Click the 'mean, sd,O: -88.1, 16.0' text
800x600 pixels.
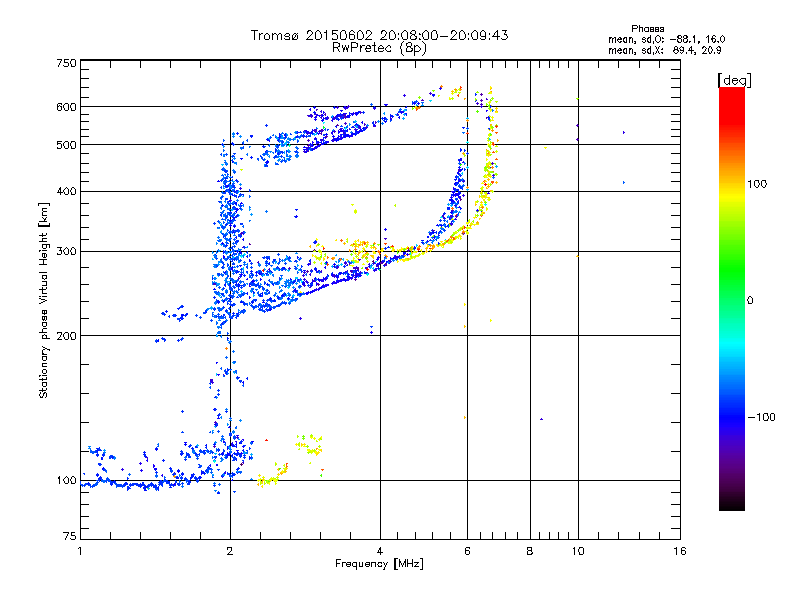[x=666, y=39]
